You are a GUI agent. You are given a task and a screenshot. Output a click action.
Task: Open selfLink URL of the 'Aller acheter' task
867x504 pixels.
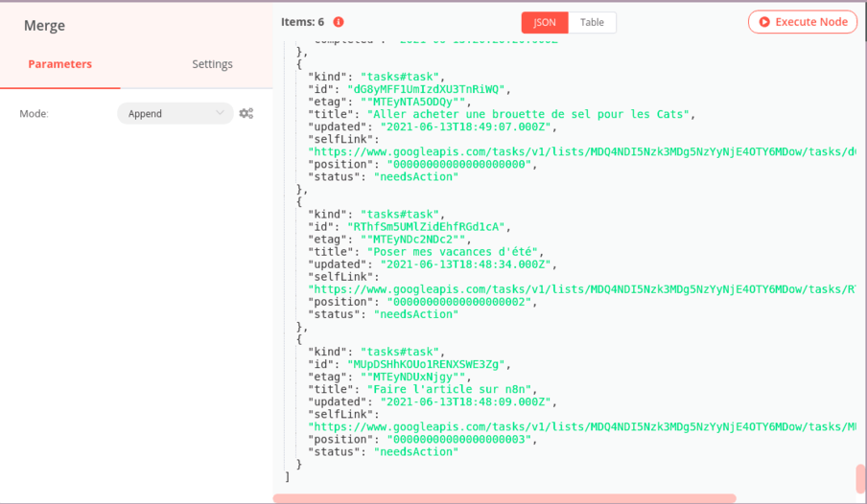click(x=581, y=151)
